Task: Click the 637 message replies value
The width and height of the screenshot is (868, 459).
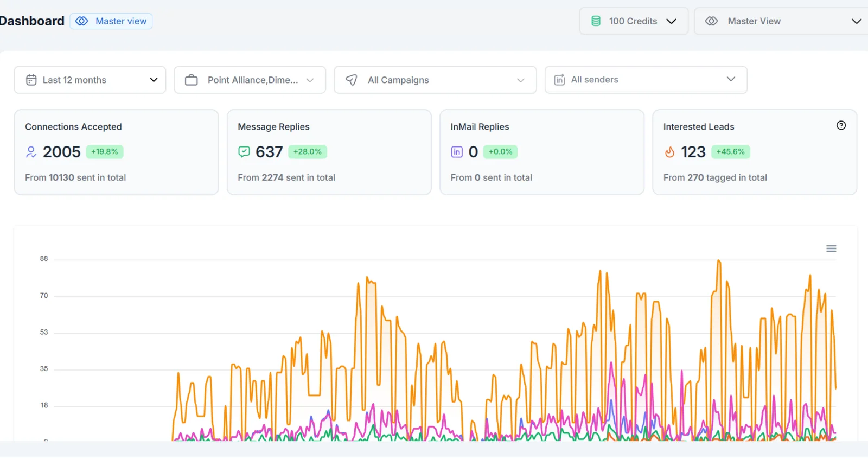Action: tap(269, 152)
